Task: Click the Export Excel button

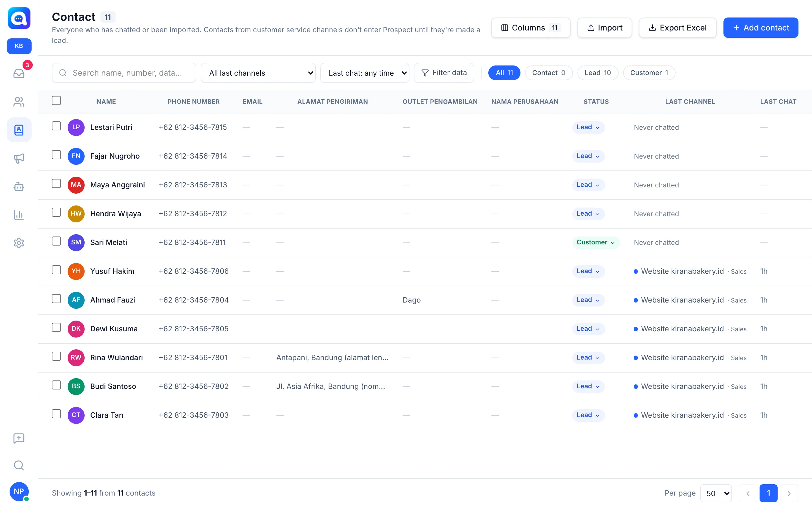Action: pyautogui.click(x=678, y=28)
